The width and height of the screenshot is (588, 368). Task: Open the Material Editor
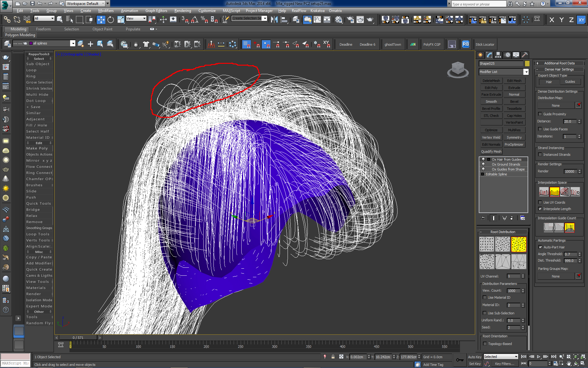[x=339, y=20]
